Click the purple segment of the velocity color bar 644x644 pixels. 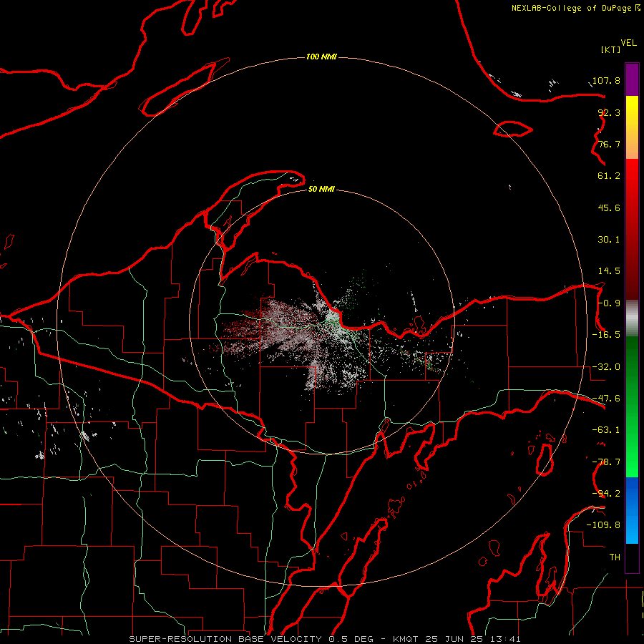click(x=632, y=79)
